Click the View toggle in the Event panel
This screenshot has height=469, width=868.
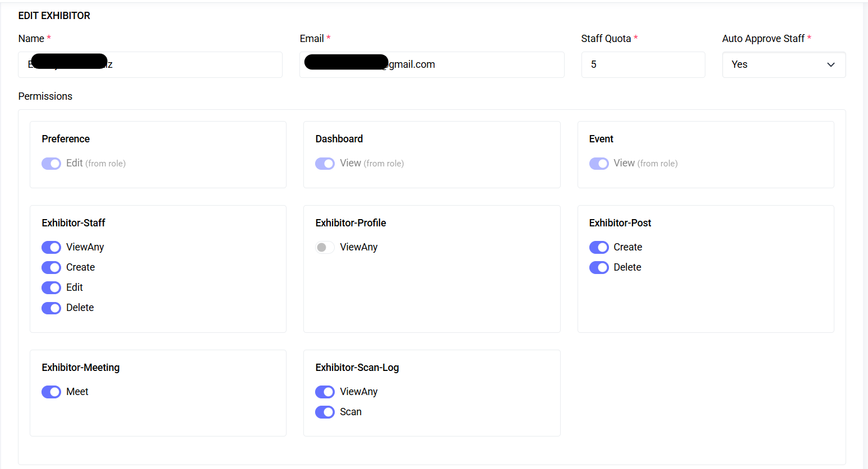599,163
